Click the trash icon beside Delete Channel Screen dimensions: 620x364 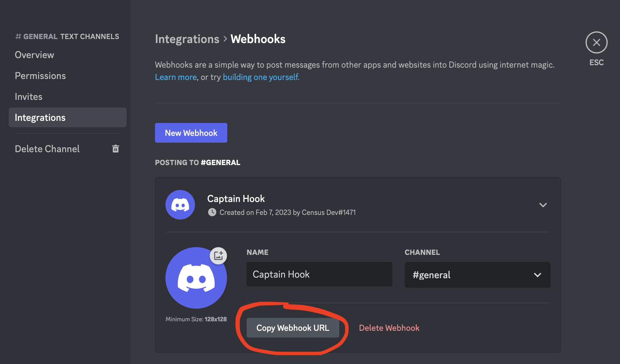click(116, 149)
